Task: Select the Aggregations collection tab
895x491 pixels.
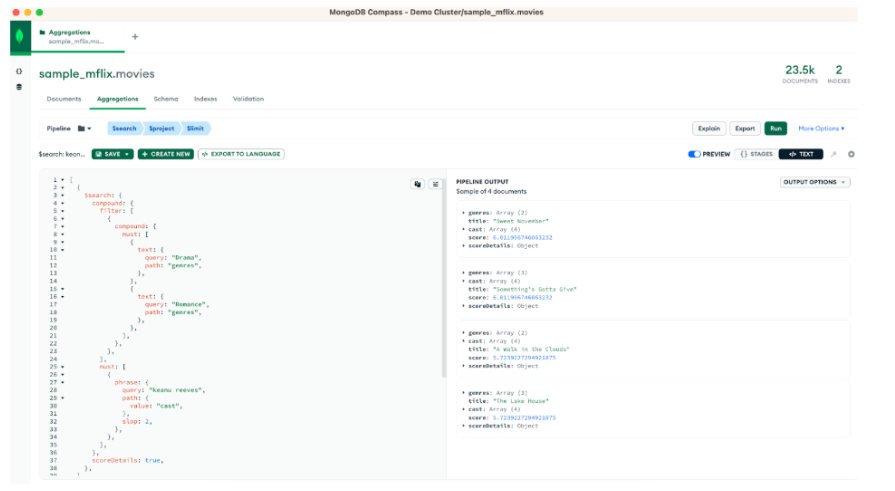Action: point(118,99)
